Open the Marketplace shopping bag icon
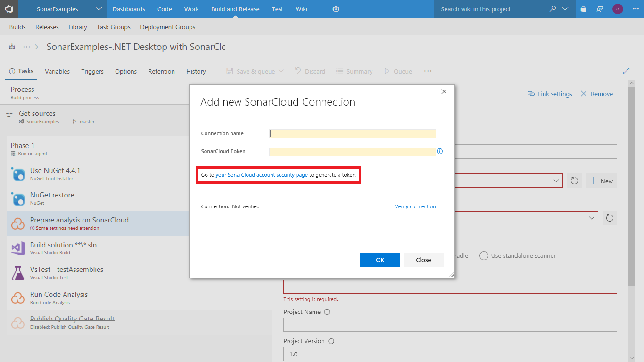The image size is (644, 362). pos(584,9)
